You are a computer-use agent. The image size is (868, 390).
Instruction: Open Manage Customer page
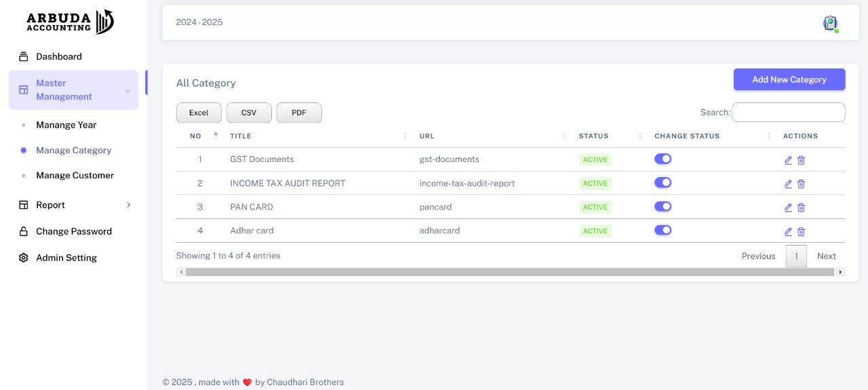click(75, 176)
